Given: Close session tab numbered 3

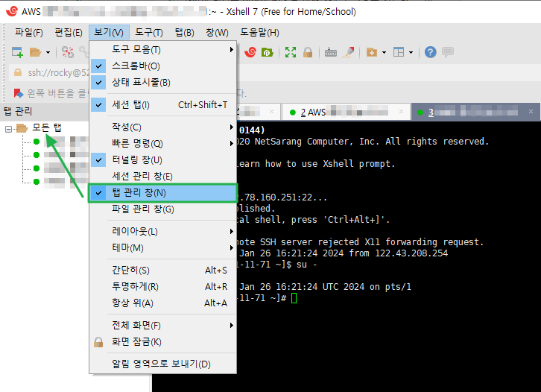Looking at the screenshot, I should pos(531,112).
